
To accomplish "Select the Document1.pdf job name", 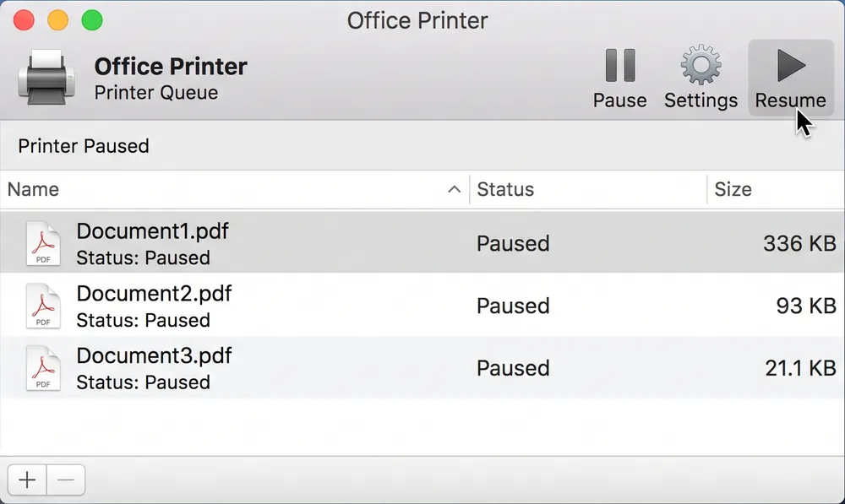I will (x=152, y=231).
